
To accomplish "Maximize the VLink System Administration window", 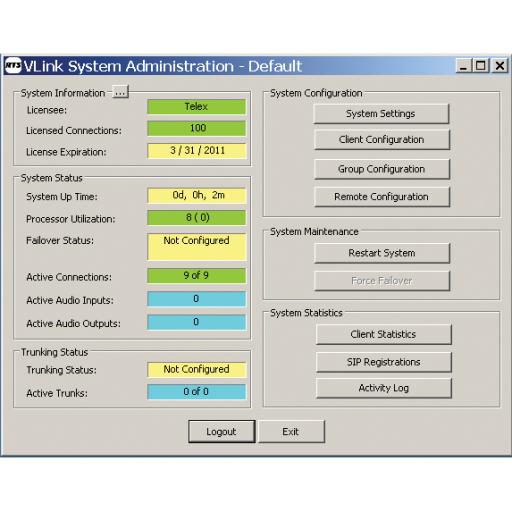I will pos(481,66).
